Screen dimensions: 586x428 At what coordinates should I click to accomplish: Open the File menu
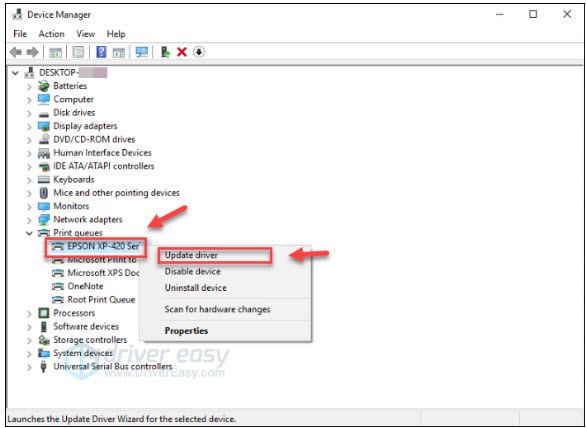[20, 34]
